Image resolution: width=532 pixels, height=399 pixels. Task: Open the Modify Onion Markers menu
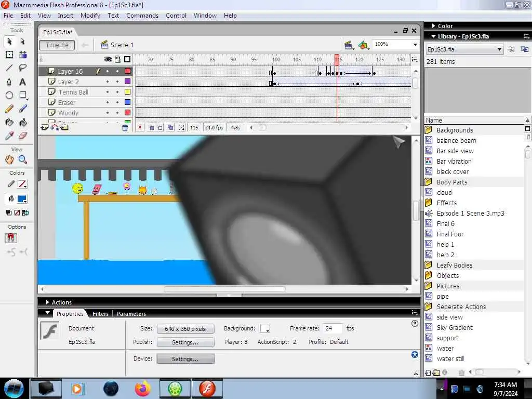[181, 128]
